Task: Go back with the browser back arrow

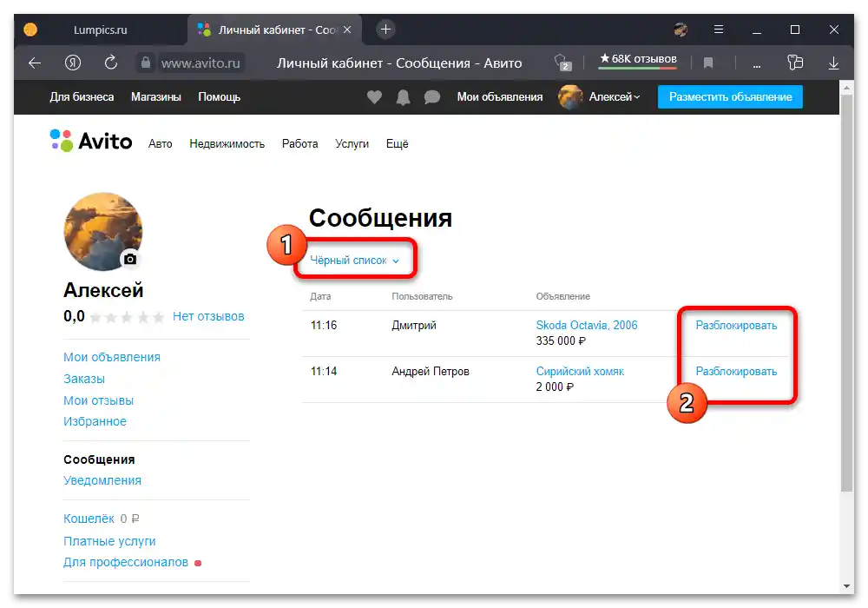Action: pyautogui.click(x=35, y=63)
